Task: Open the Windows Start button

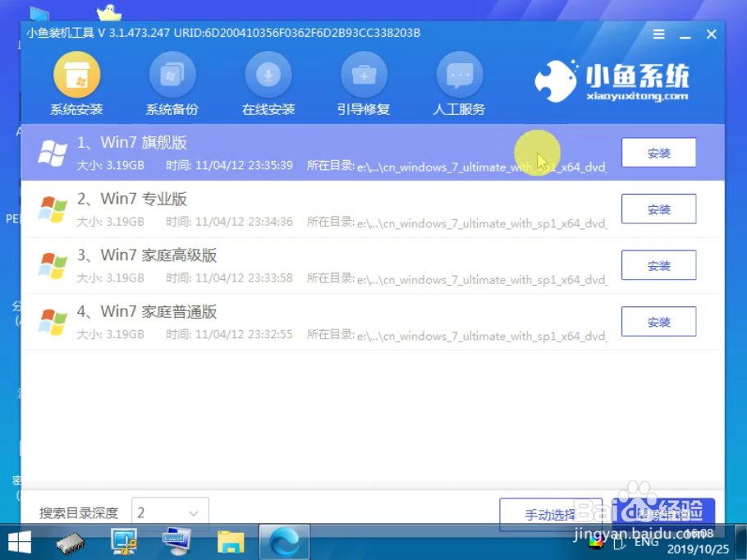Action: [x=20, y=543]
